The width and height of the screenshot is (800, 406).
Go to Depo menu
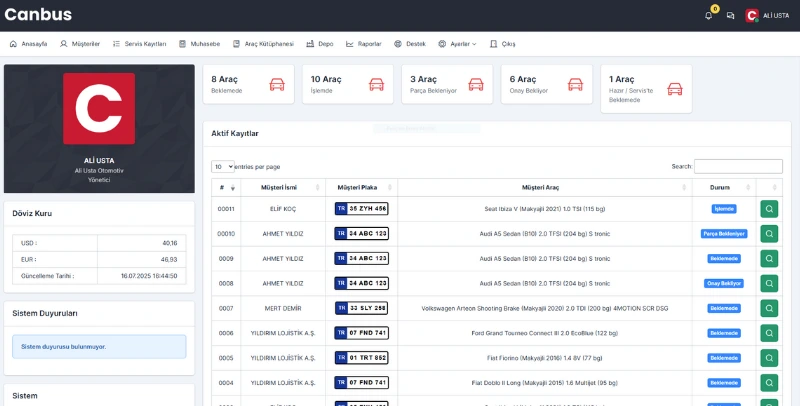coord(319,44)
